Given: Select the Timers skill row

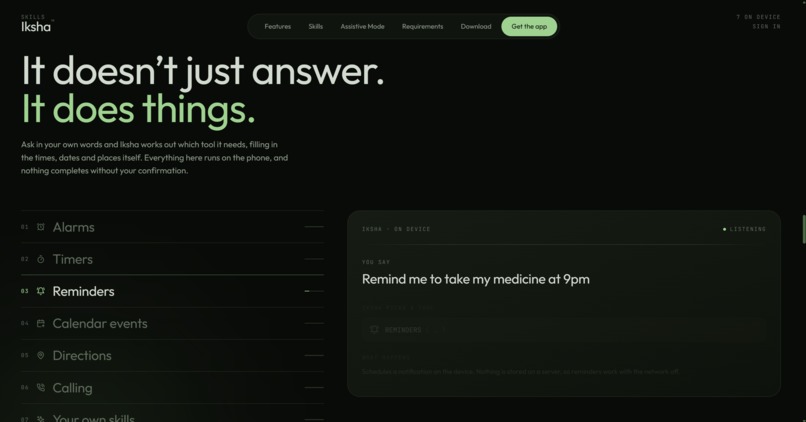Looking at the screenshot, I should [173, 259].
